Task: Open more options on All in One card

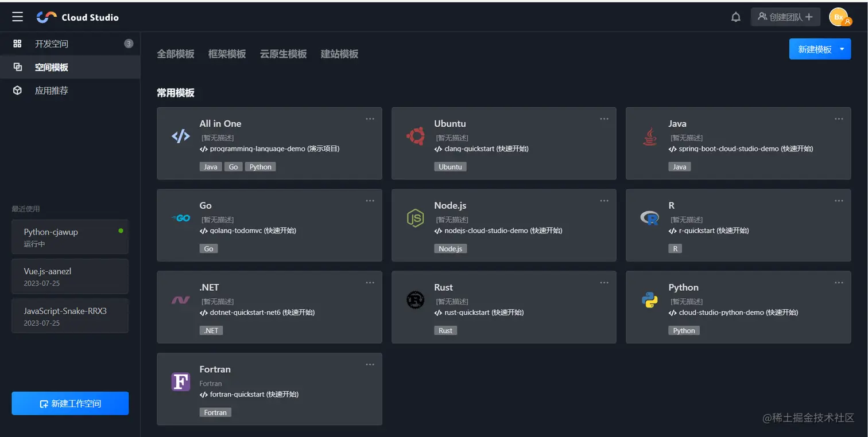Action: 370,119
